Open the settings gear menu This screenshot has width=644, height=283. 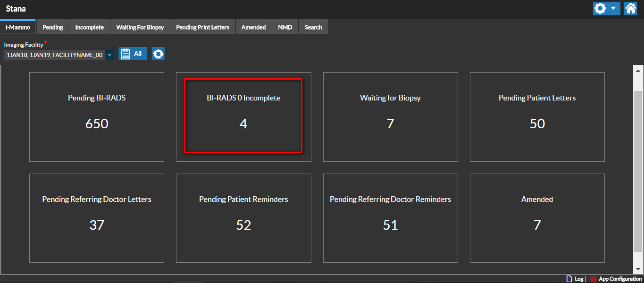[x=600, y=8]
